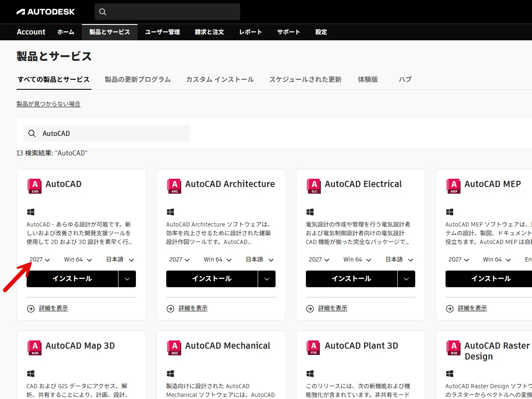The width and height of the screenshot is (532, 399).
Task: Open the 日本語 dropdown for AutoCAD Electrical
Action: 399,259
